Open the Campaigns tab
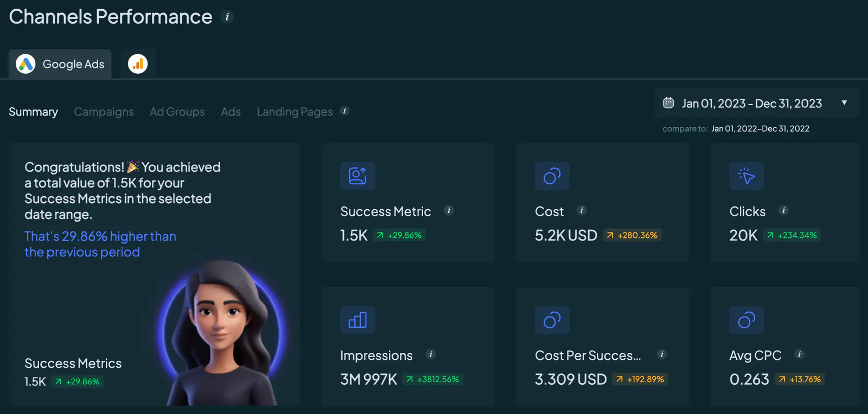Screen dimensions: 868x414 (x=104, y=112)
